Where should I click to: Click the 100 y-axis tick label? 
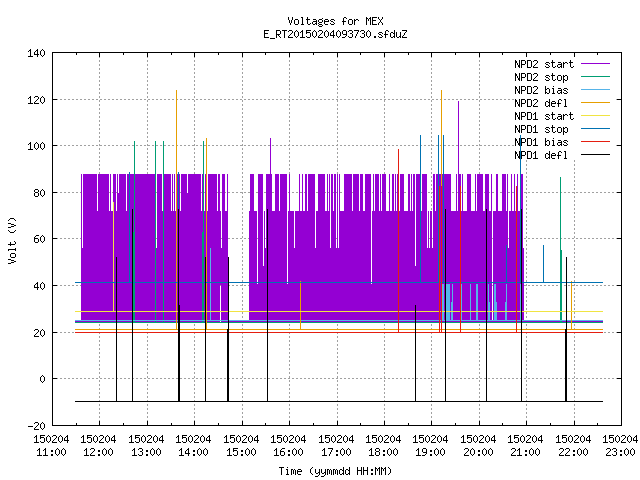click(36, 146)
